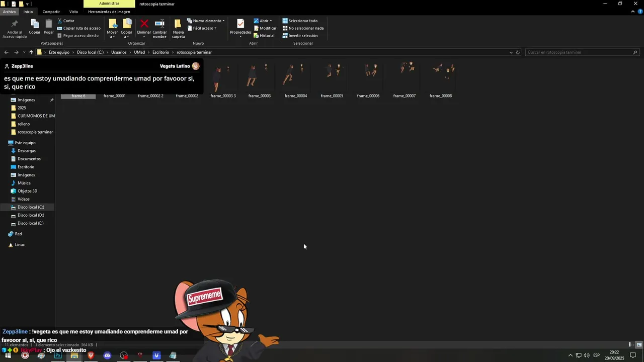This screenshot has height=362, width=644.
Task: Select Objetos 3D in the sidebar
Action: click(27, 191)
